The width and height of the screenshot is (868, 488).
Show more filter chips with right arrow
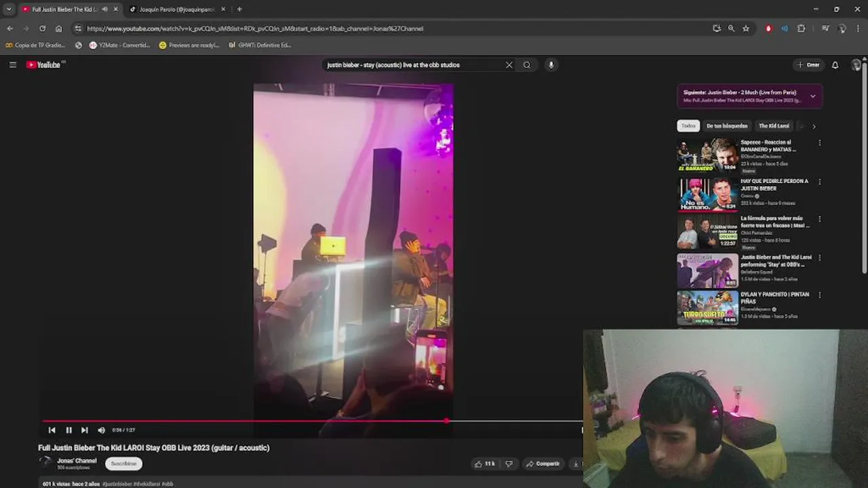click(814, 126)
